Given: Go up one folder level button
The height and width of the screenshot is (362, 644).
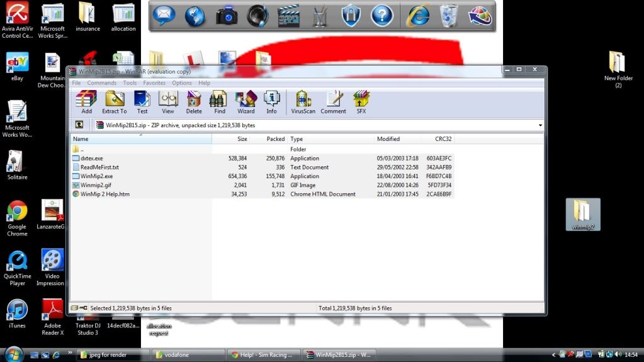Looking at the screenshot, I should [x=79, y=125].
